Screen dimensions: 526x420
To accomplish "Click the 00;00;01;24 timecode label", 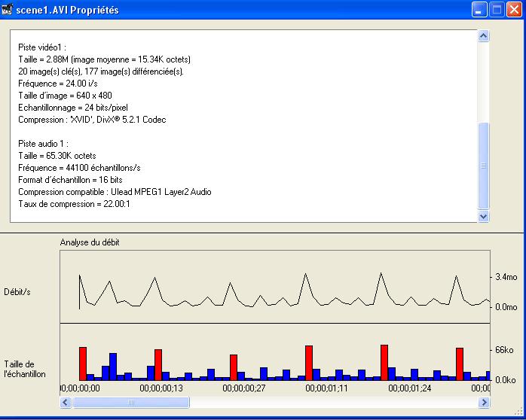I will [x=410, y=388].
